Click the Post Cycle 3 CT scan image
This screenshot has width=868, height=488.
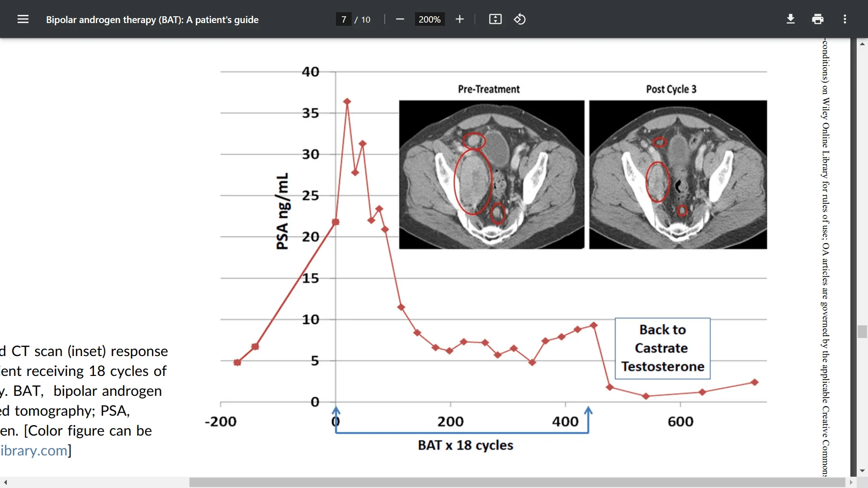point(678,174)
